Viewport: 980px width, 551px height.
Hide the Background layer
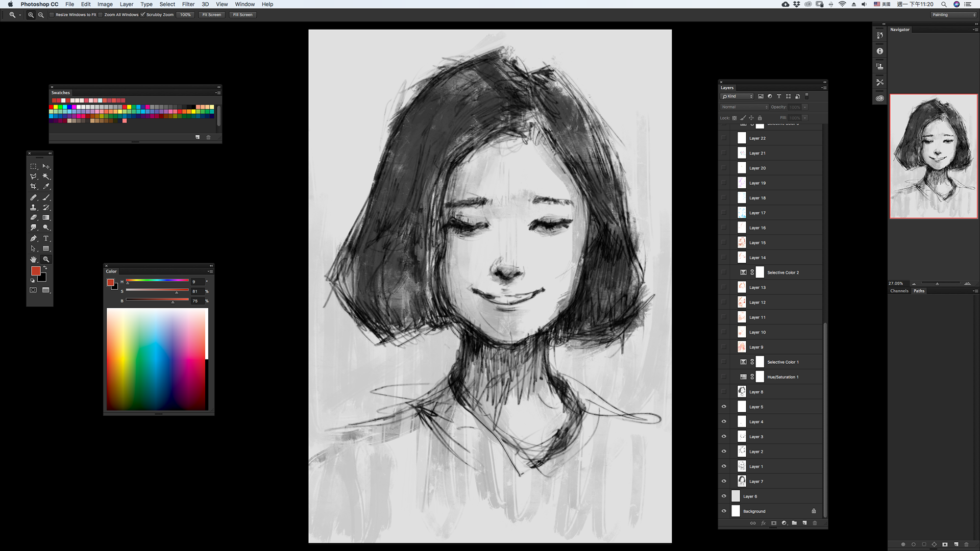click(x=724, y=511)
